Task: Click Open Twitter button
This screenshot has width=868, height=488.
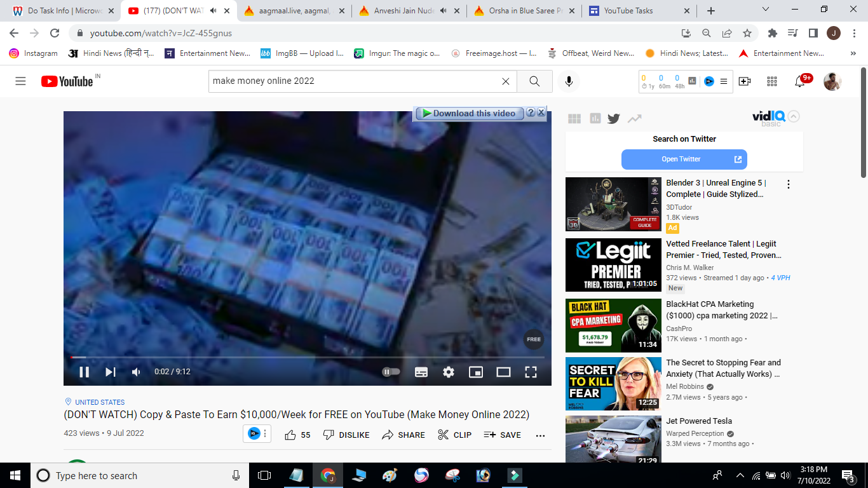Action: 684,159
